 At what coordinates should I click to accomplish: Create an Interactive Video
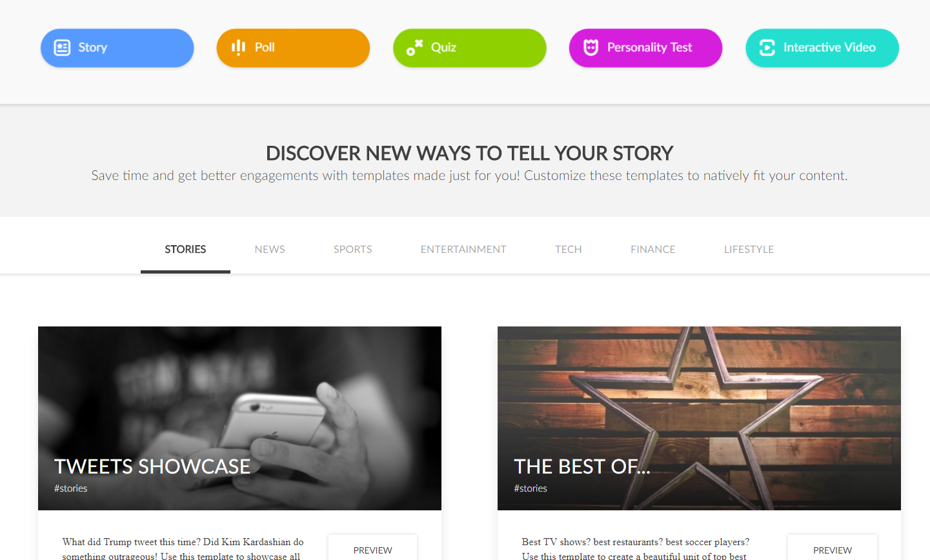[822, 48]
